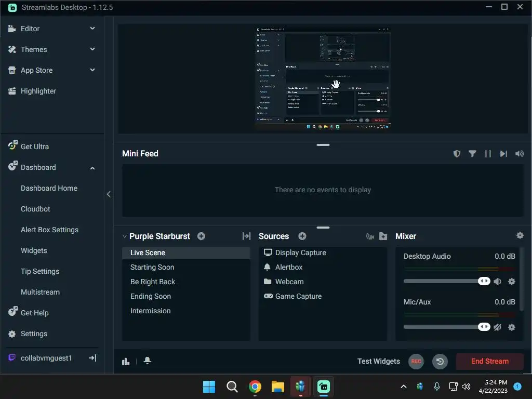The width and height of the screenshot is (532, 399).
Task: Pause the Mini Feed alert queue
Action: pyautogui.click(x=488, y=154)
